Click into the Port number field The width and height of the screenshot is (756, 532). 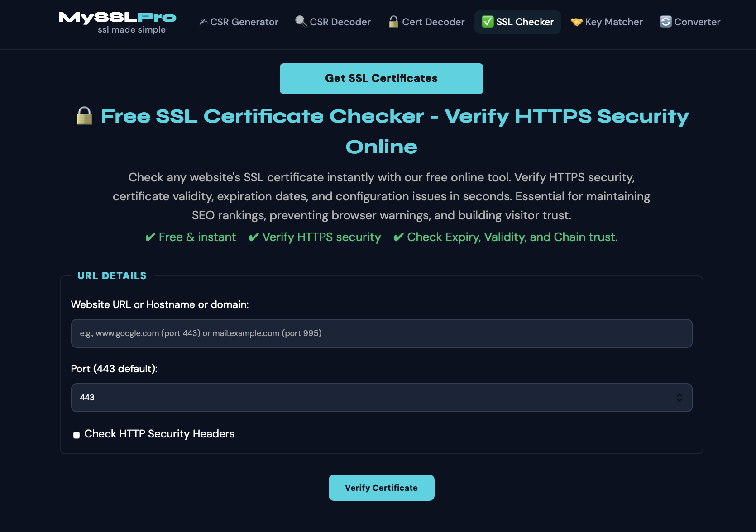coord(382,398)
